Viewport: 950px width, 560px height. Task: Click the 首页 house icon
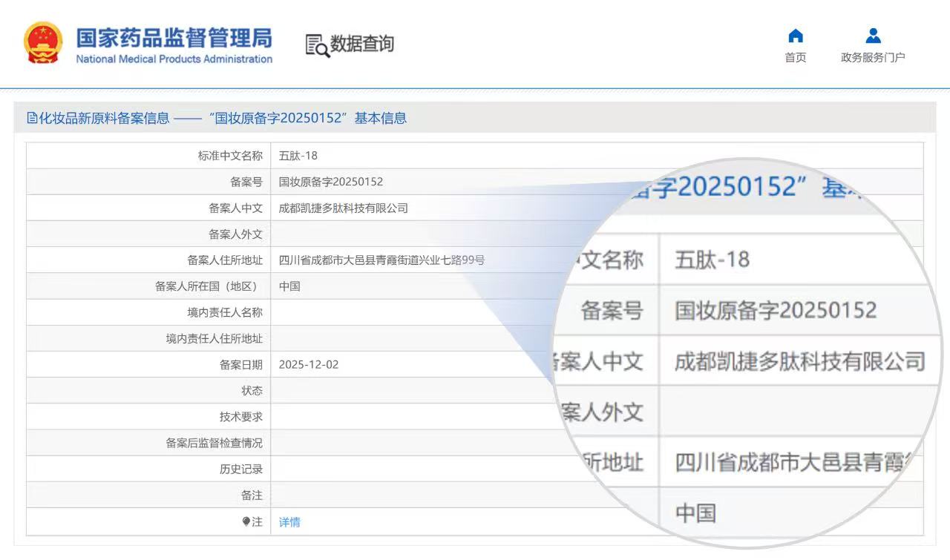point(796,36)
